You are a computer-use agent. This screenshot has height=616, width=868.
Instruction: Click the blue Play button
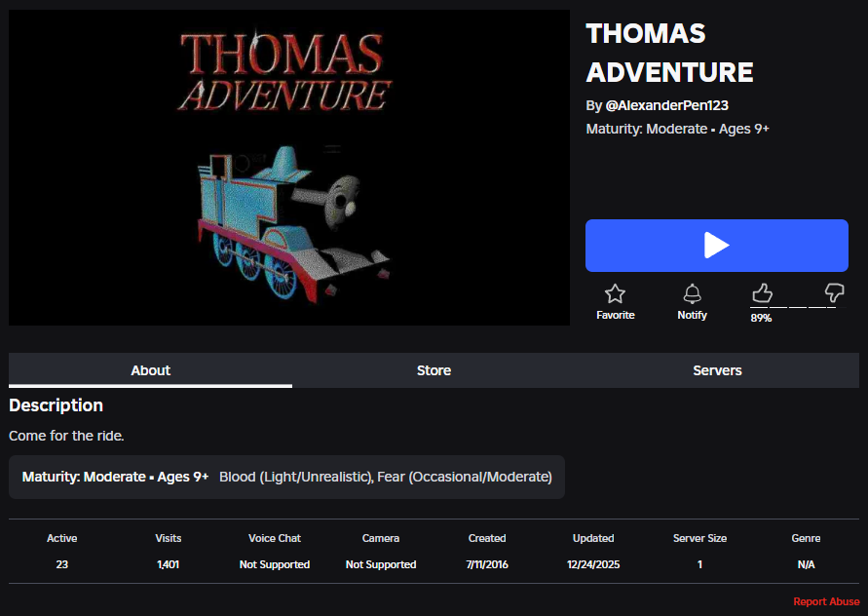(716, 246)
